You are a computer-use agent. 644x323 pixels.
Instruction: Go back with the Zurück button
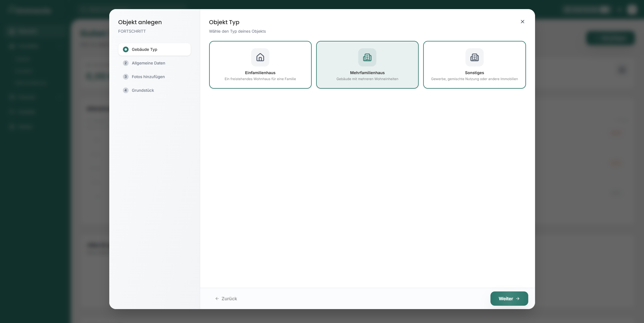point(226,299)
